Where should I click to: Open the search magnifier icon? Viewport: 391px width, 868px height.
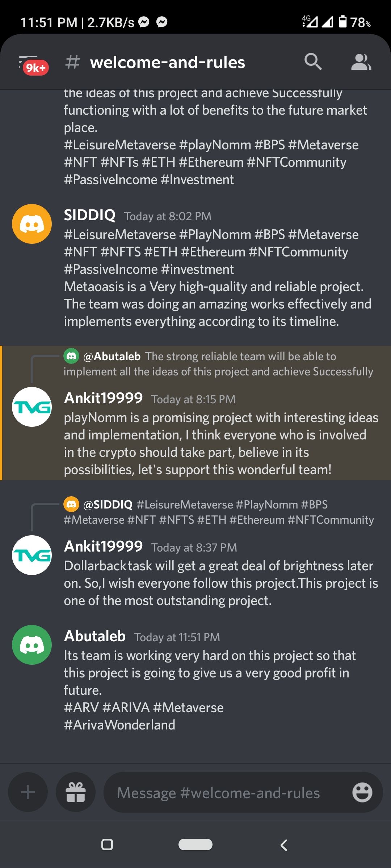pos(313,61)
